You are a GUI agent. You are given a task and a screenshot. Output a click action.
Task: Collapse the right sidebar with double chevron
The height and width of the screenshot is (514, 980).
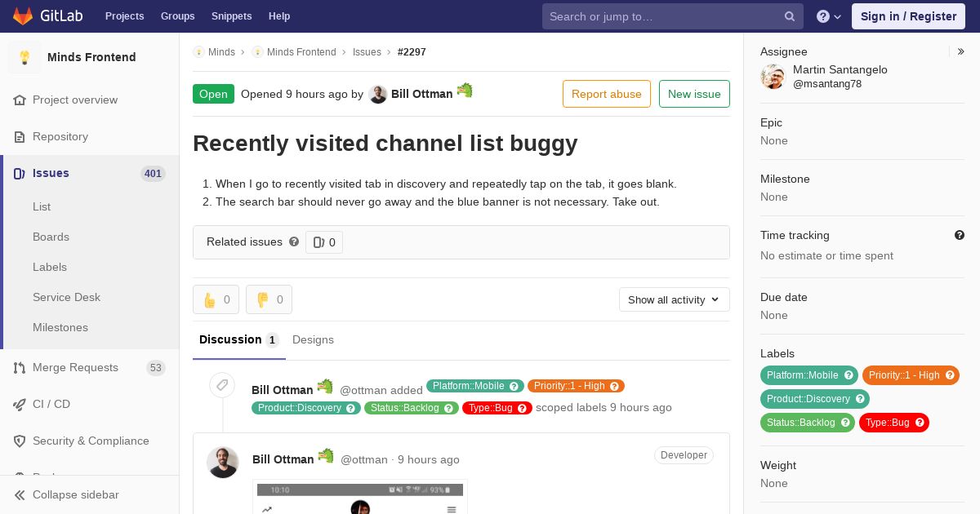click(961, 51)
